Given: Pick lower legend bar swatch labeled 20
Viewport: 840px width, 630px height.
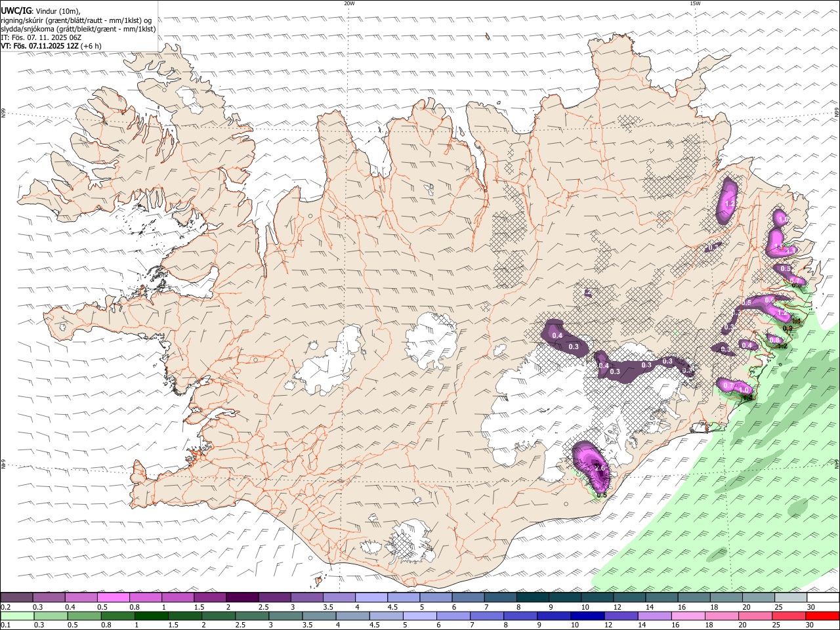Looking at the screenshot, I should tap(756, 616).
